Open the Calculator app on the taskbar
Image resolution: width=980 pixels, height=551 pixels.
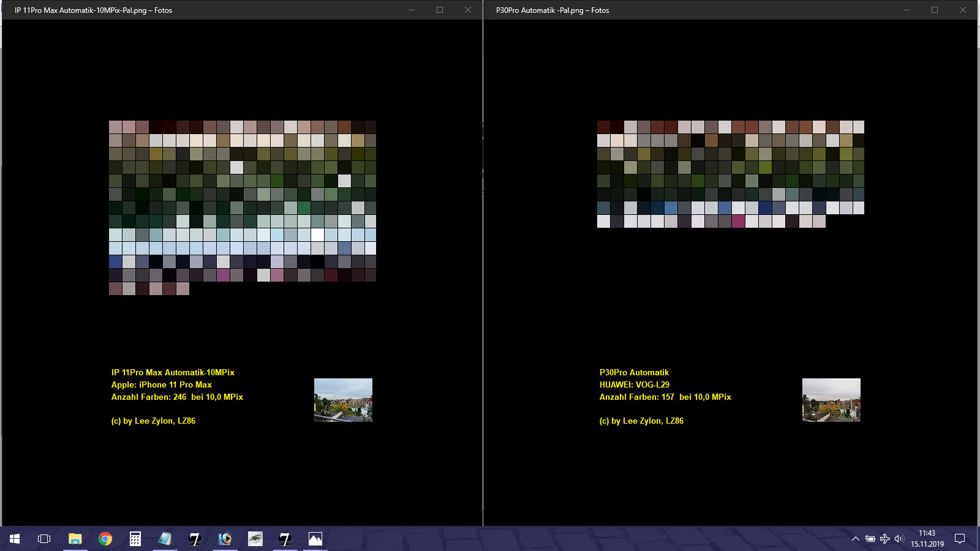[x=135, y=539]
